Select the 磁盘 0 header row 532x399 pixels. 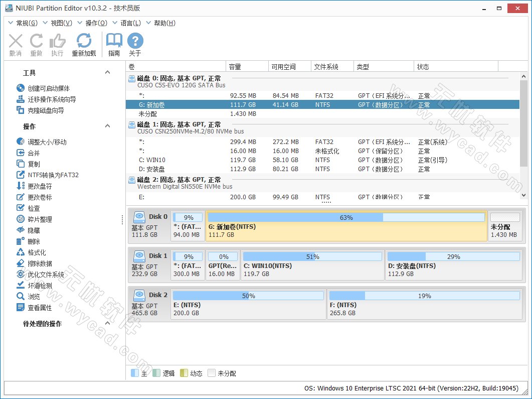[x=323, y=81]
